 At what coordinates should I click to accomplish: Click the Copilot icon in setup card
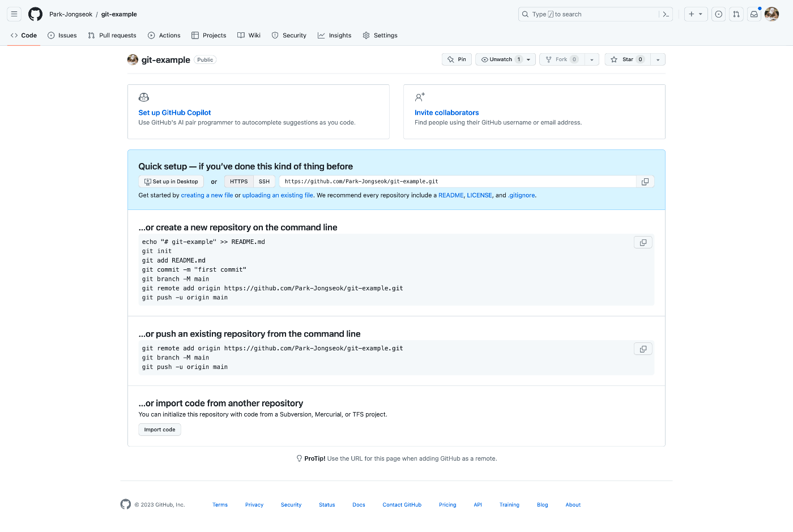144,97
